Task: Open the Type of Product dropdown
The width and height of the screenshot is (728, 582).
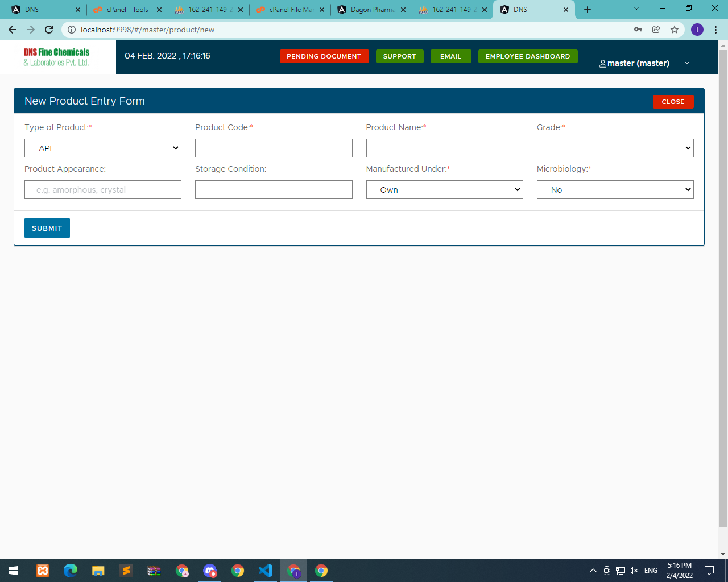Action: 103,148
